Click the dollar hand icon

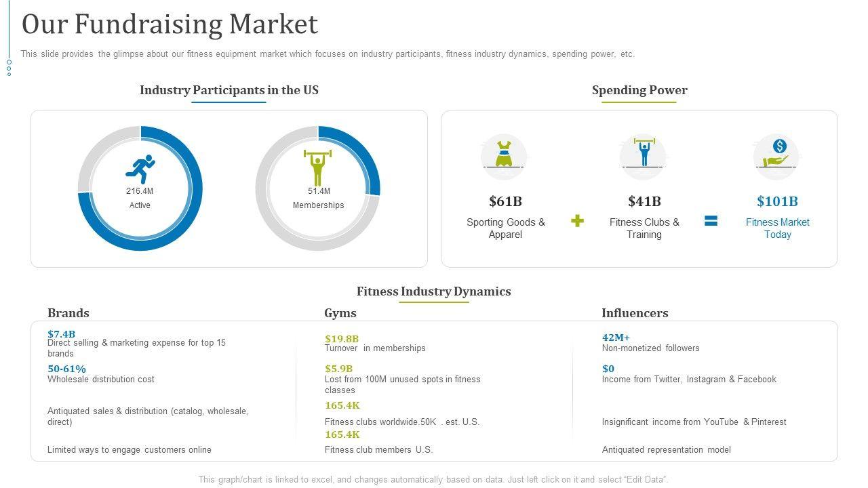coord(776,154)
